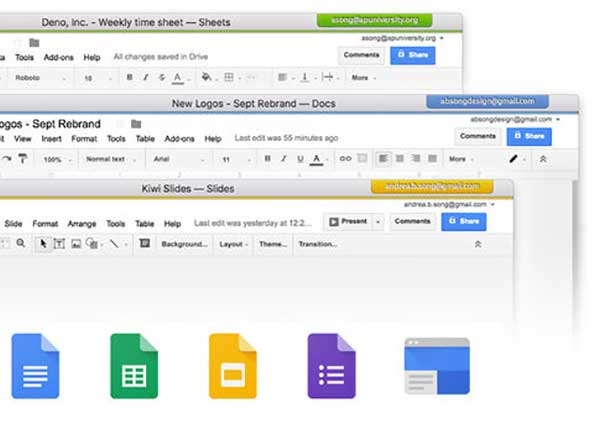
Task: Click the horizontal align icon in Sheets
Action: (x=282, y=77)
